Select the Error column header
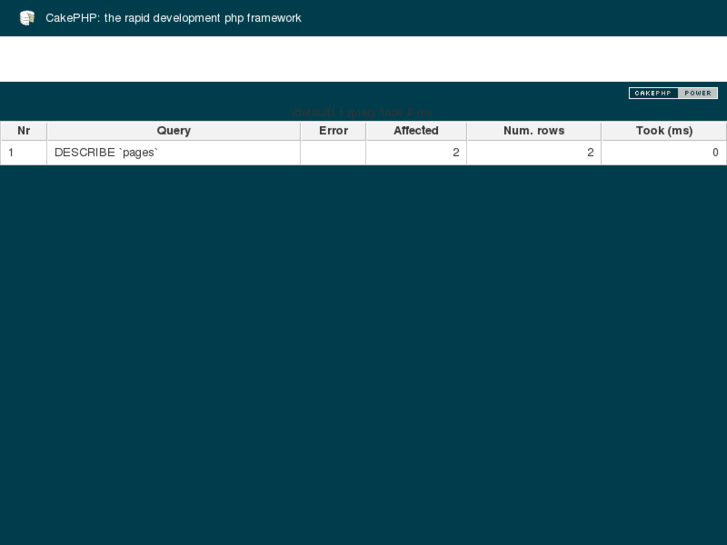727x545 pixels. pyautogui.click(x=333, y=131)
